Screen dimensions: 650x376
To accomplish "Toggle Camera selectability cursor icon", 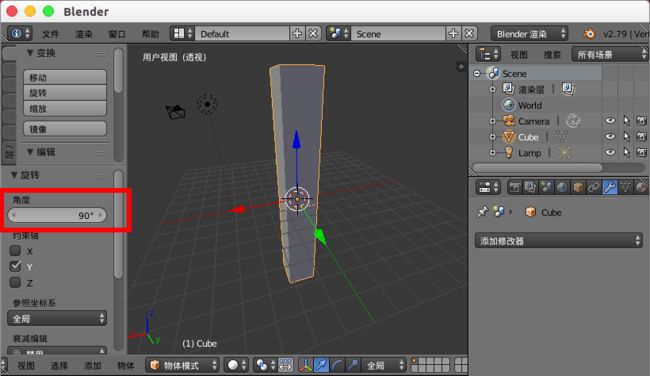I will pos(626,121).
